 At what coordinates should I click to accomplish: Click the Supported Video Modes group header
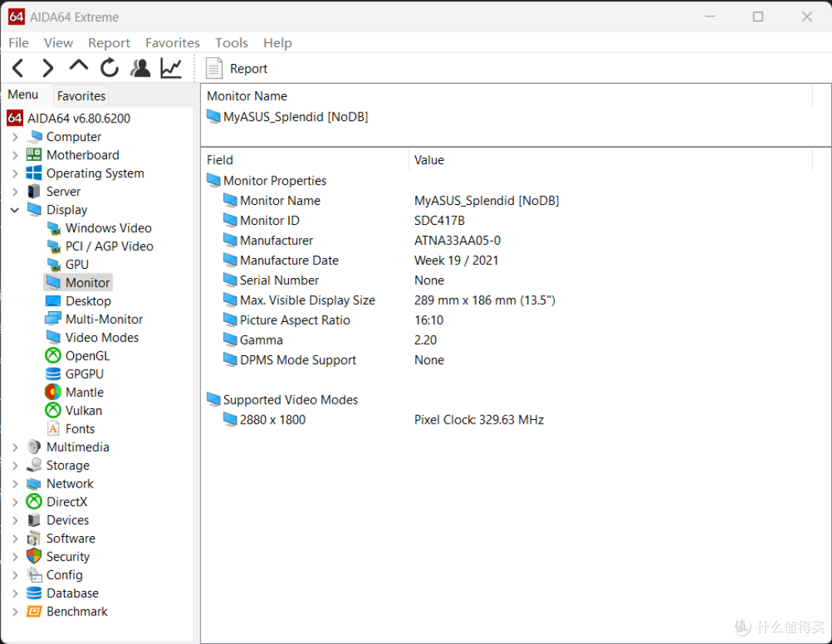point(282,400)
